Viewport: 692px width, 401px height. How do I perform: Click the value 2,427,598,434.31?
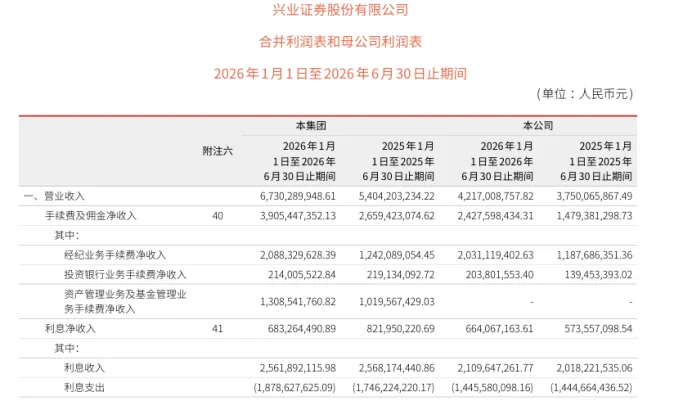pyautogui.click(x=496, y=216)
